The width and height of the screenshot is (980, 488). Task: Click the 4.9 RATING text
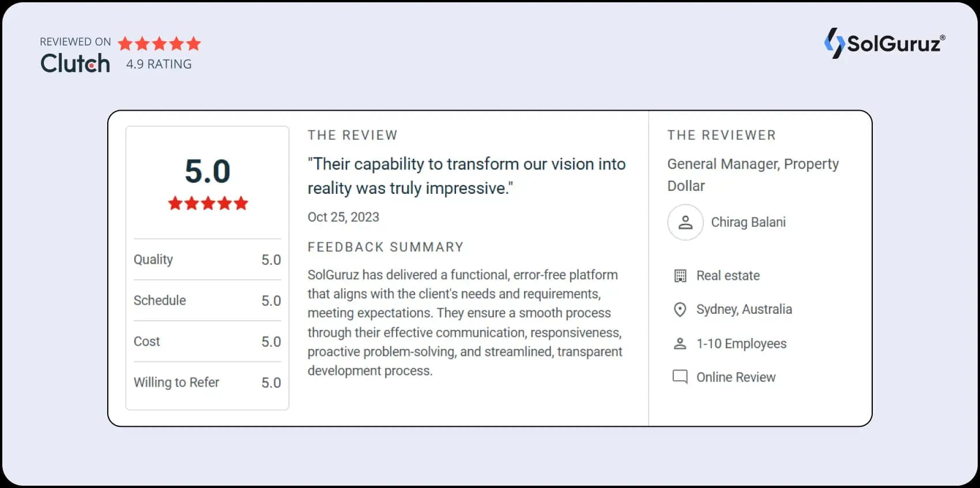pyautogui.click(x=159, y=64)
